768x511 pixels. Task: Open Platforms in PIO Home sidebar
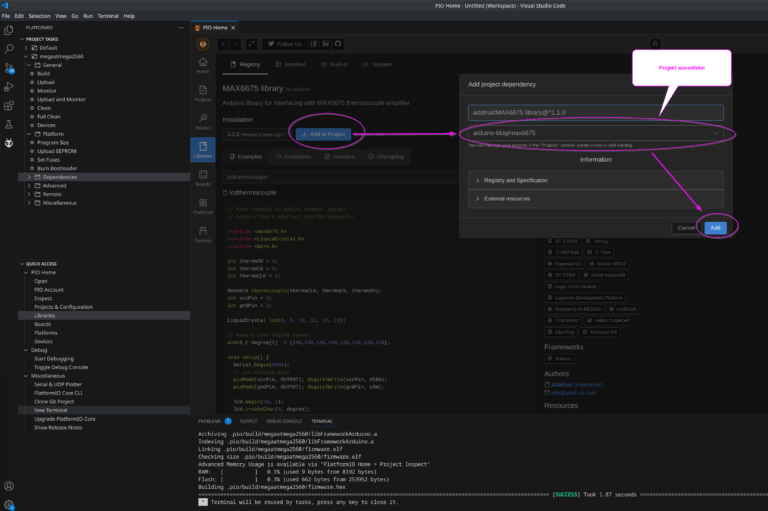[x=203, y=206]
